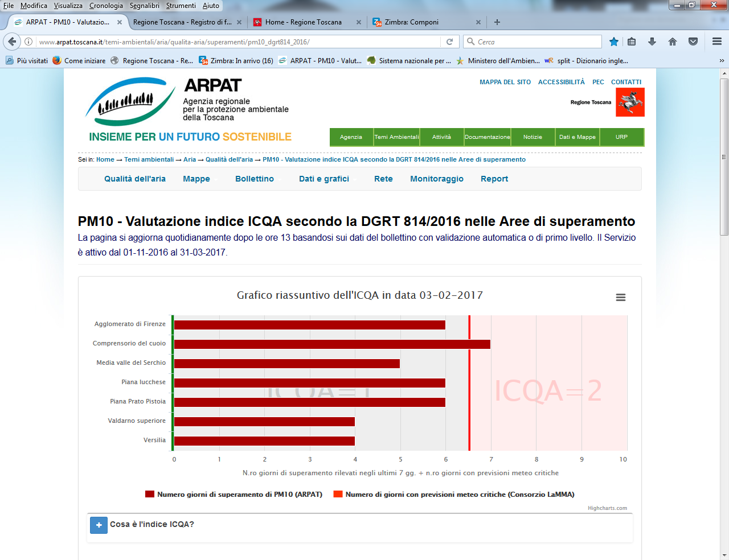The width and height of the screenshot is (729, 560).
Task: Click the browser back arrow button
Action: (13, 42)
